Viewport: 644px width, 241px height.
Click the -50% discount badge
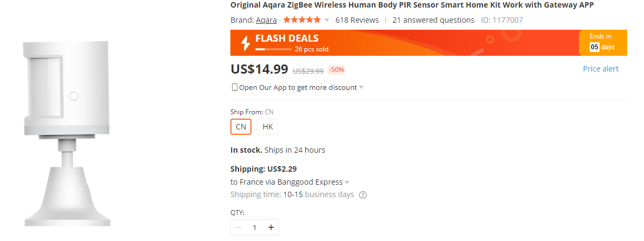(x=336, y=70)
